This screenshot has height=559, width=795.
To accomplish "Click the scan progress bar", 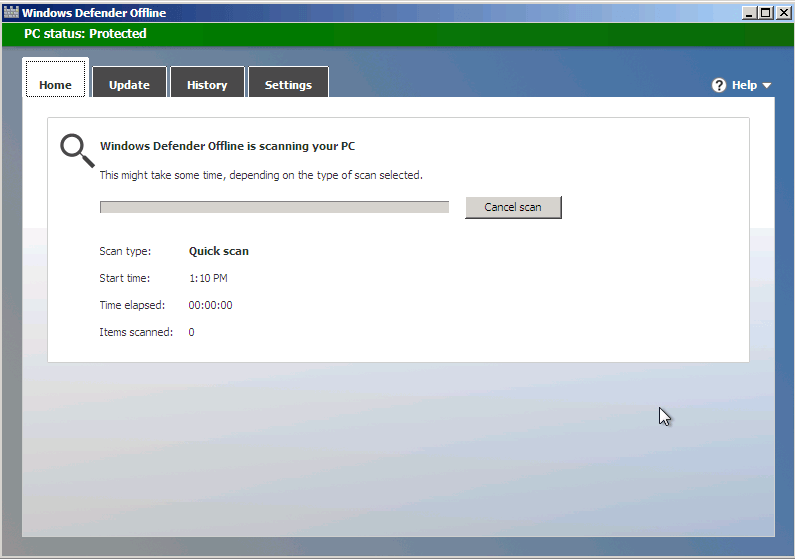I will pyautogui.click(x=274, y=207).
